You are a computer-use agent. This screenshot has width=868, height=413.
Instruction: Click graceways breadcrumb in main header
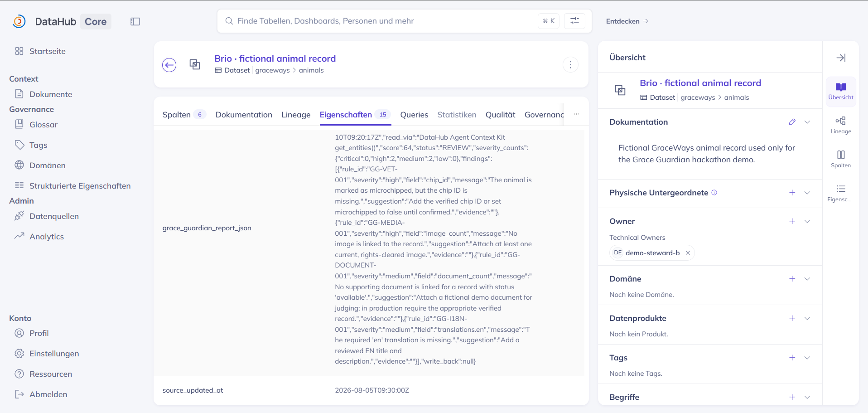[x=272, y=70]
